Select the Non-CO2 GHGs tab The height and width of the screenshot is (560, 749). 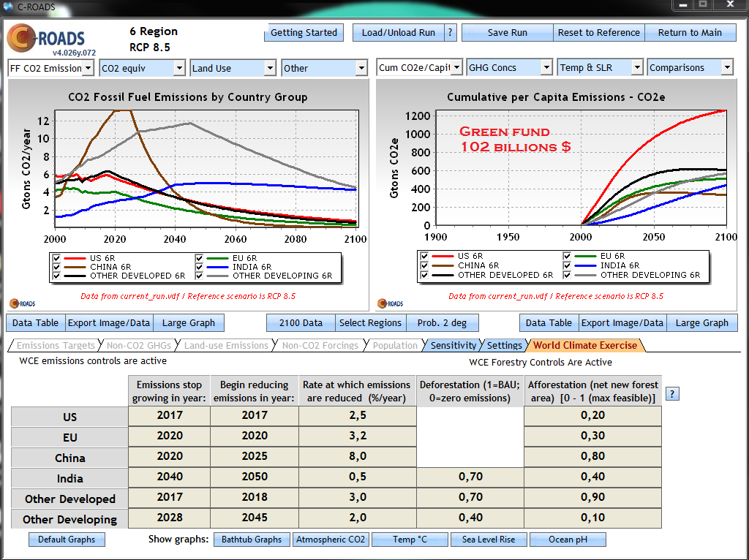[x=138, y=345]
